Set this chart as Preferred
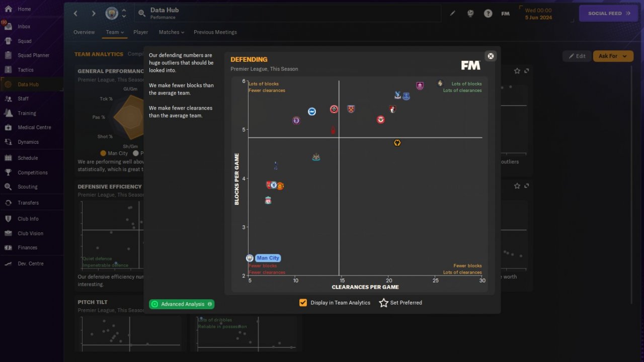Image resolution: width=644 pixels, height=362 pixels. 400,303
